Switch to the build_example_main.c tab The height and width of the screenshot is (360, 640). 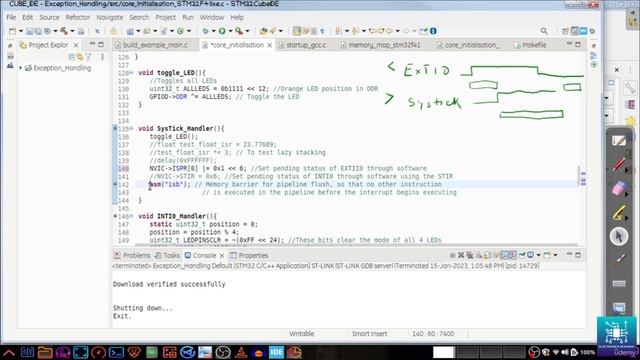point(155,45)
